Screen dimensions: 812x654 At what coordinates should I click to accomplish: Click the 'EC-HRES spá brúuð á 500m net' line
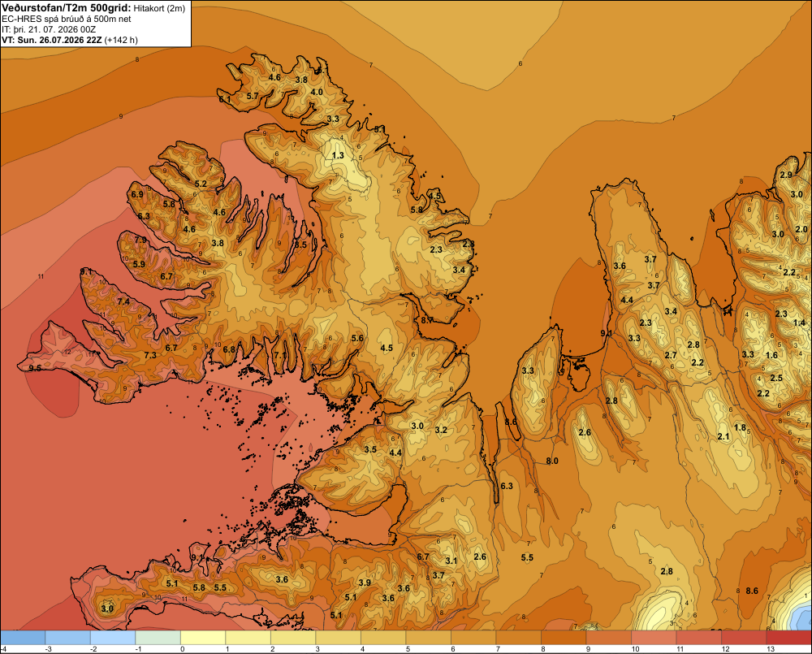(67, 19)
